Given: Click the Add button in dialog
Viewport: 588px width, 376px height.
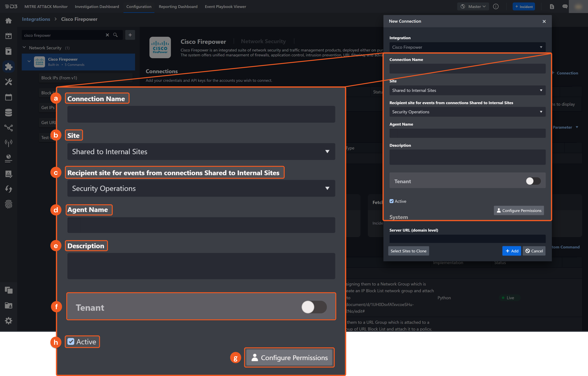Looking at the screenshot, I should coord(512,251).
